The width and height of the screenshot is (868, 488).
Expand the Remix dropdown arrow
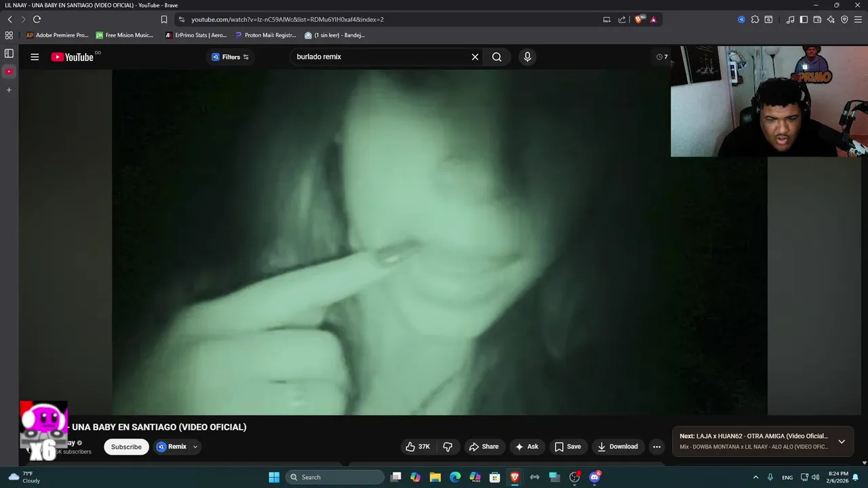(195, 447)
